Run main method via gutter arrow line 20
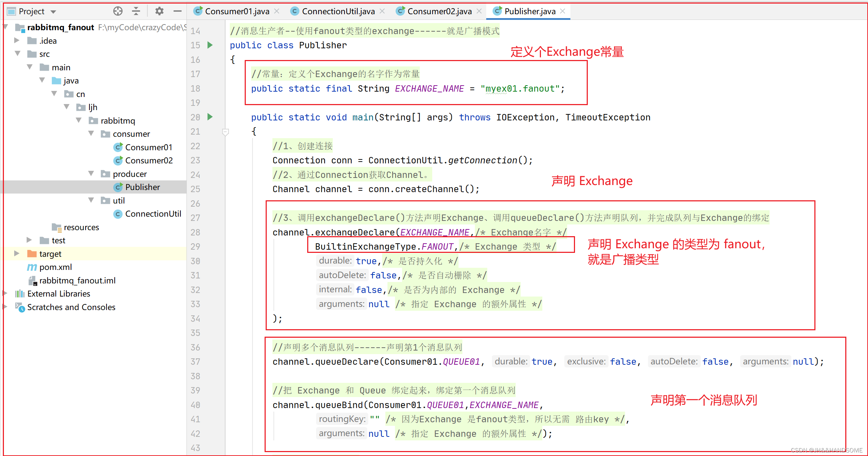This screenshot has height=456, width=868. (210, 117)
